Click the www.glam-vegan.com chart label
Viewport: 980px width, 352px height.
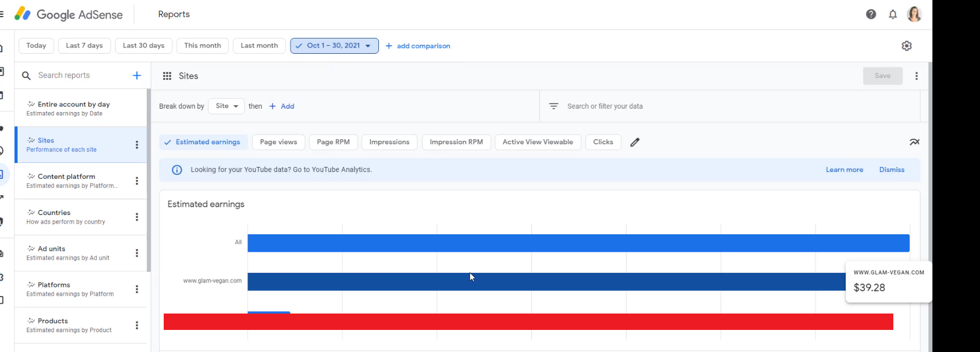[212, 281]
